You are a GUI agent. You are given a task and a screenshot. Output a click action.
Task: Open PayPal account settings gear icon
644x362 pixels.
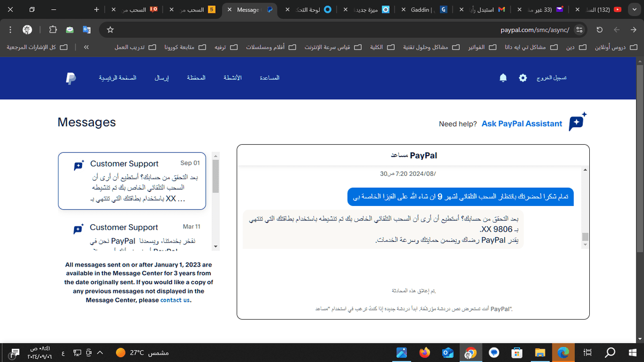(x=522, y=78)
